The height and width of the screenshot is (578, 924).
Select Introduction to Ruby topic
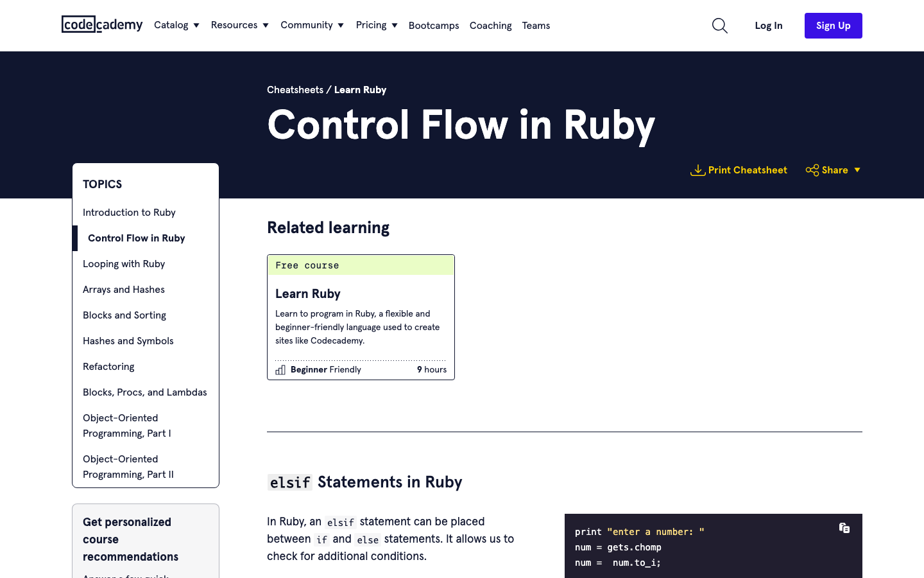(x=129, y=213)
